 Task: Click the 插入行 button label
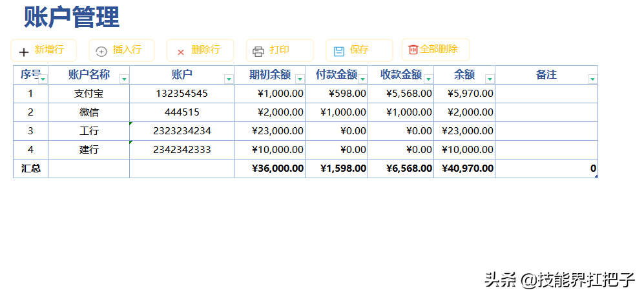click(x=127, y=50)
